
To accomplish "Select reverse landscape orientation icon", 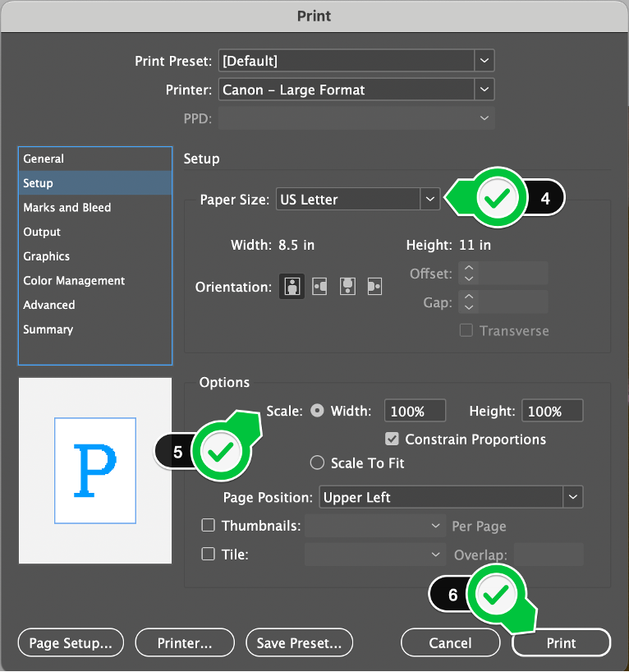I will [x=375, y=286].
